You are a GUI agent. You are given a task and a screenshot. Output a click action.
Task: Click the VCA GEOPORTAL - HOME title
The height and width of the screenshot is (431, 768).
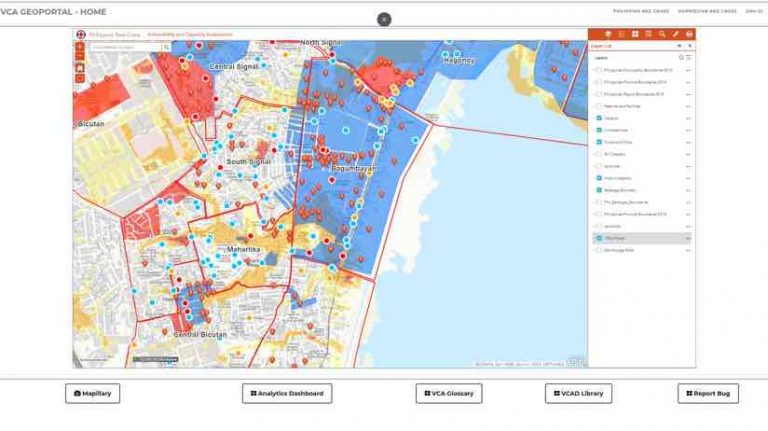coord(53,12)
